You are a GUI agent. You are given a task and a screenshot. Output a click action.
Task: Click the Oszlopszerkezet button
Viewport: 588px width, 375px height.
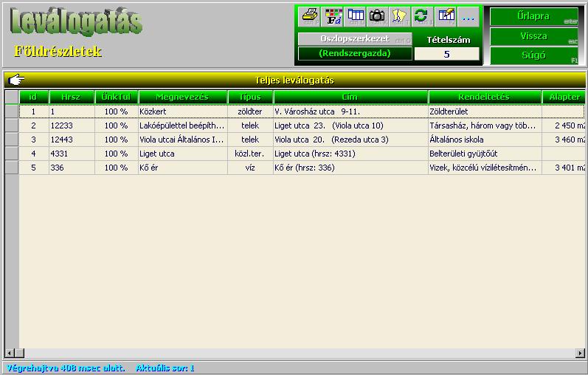coord(355,38)
